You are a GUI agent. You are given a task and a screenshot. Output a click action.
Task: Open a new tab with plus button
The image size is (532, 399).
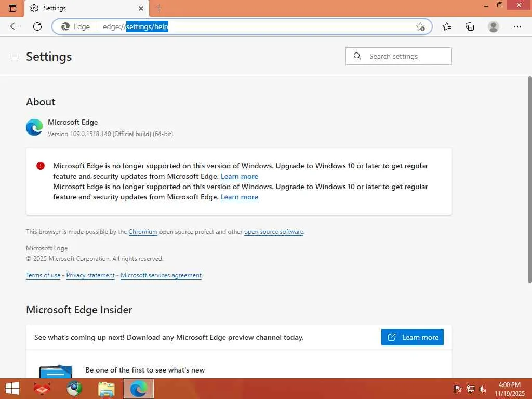158,8
